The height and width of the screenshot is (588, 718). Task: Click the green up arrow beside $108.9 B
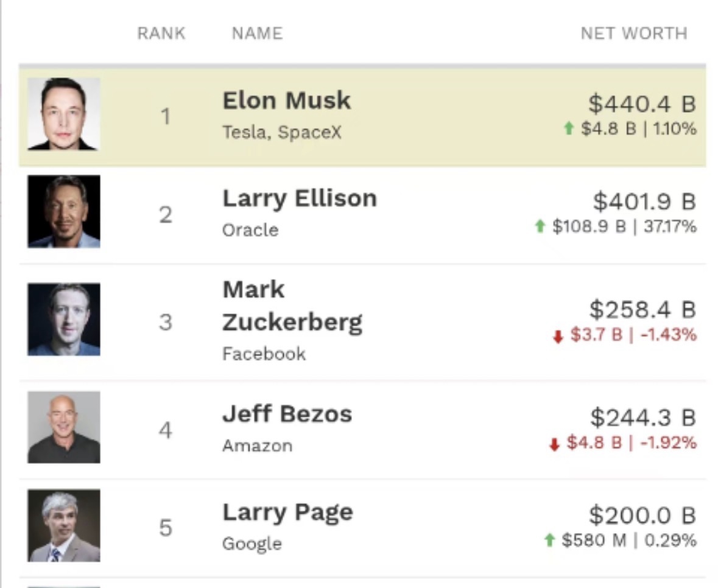(x=539, y=226)
